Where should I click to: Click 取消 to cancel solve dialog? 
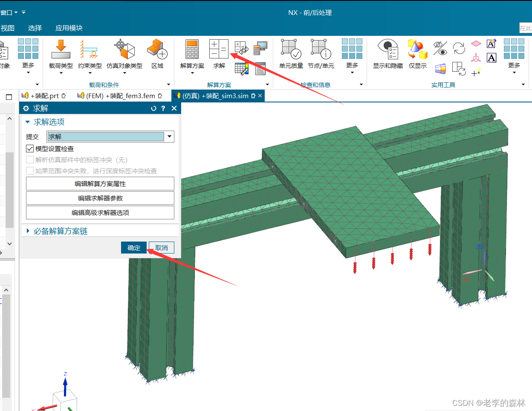coord(162,248)
